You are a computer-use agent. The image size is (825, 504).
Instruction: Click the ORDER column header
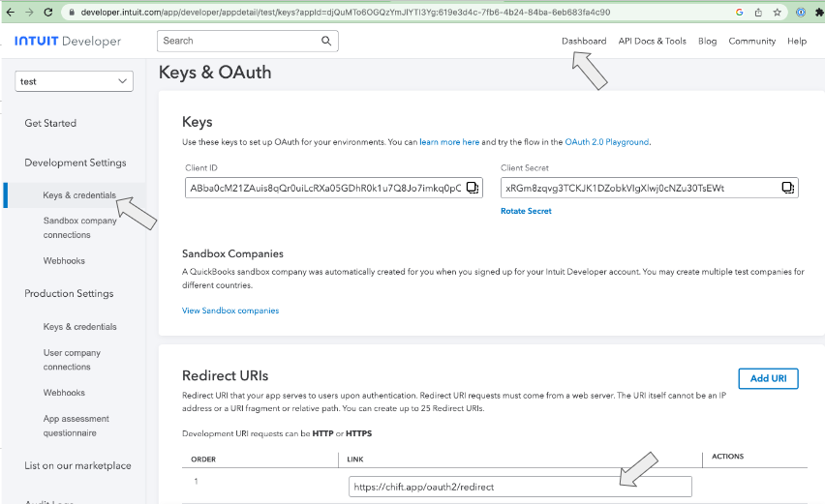[203, 460]
